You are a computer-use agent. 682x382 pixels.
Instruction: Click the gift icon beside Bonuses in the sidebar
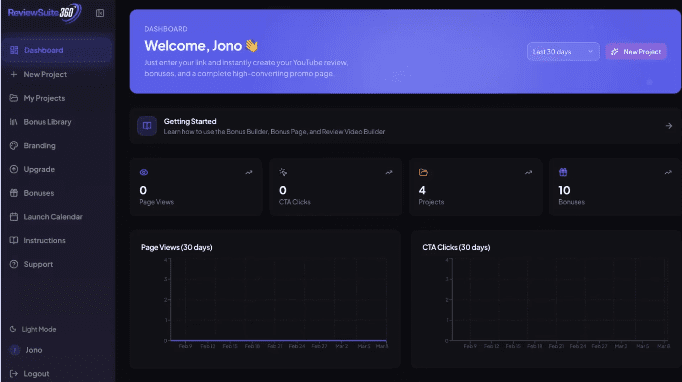[14, 193]
